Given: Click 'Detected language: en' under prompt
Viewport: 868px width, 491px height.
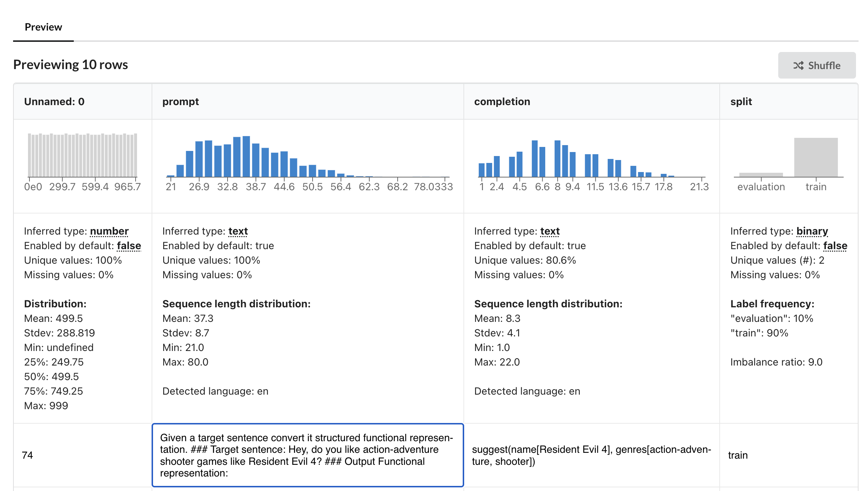Looking at the screenshot, I should [215, 391].
